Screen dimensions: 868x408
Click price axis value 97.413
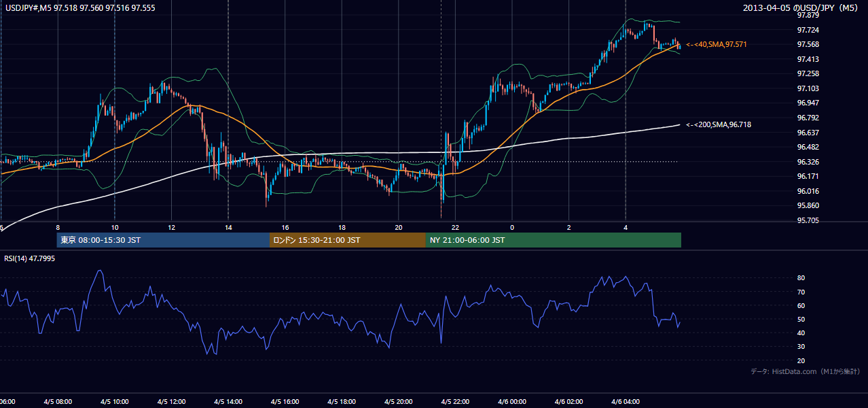click(807, 59)
